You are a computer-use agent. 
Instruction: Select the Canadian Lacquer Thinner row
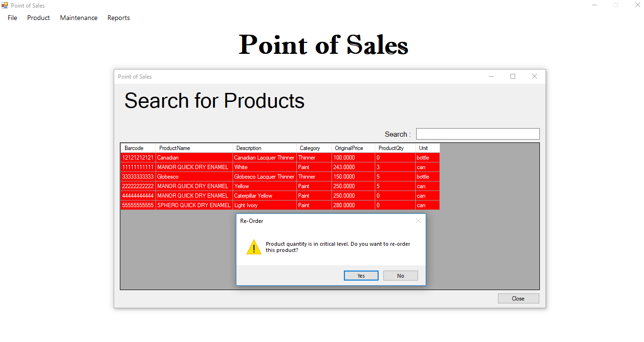pos(264,158)
